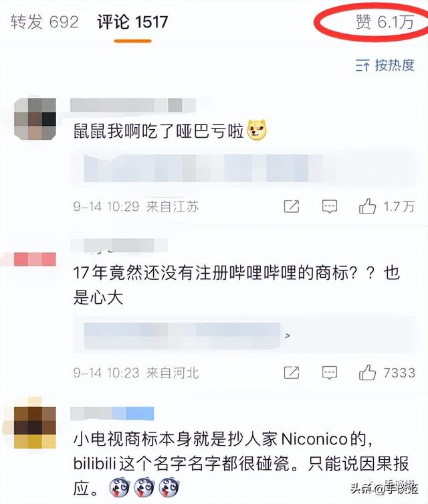Open reply bubble on the 河北 comment
Screen dimensions: 428x504
[x=330, y=373]
